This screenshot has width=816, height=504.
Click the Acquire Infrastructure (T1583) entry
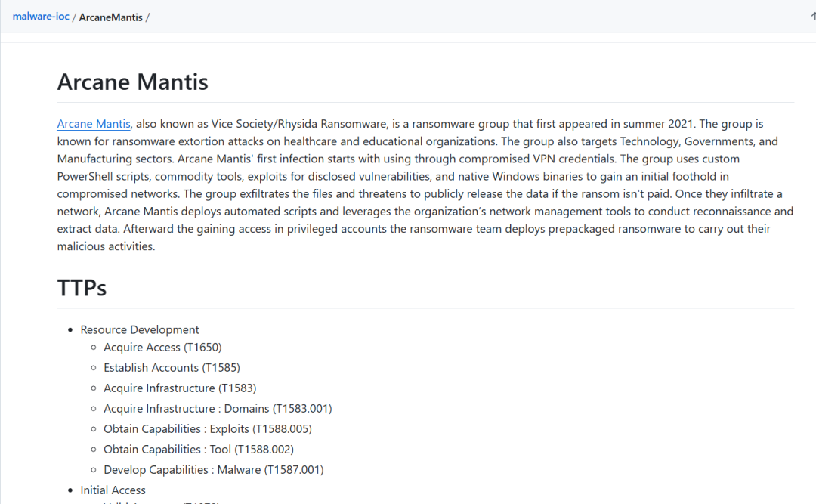click(x=180, y=388)
